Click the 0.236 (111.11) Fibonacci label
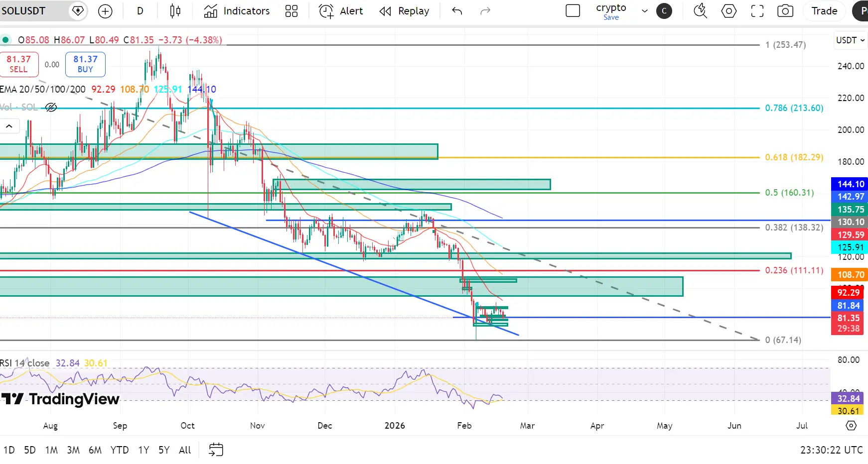 coord(794,270)
